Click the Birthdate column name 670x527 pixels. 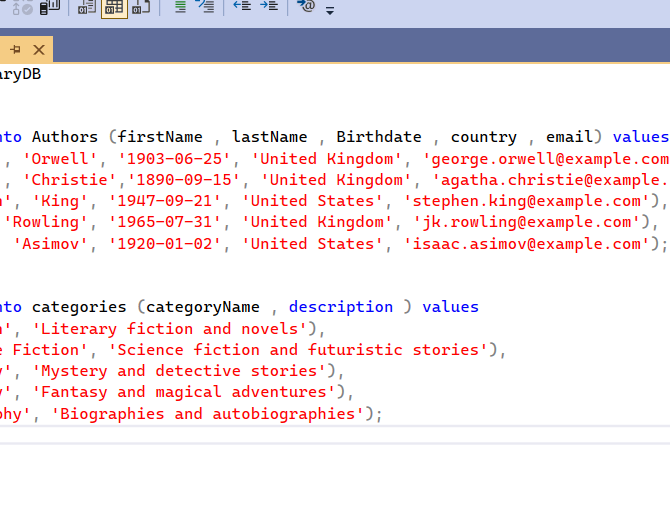pos(378,137)
